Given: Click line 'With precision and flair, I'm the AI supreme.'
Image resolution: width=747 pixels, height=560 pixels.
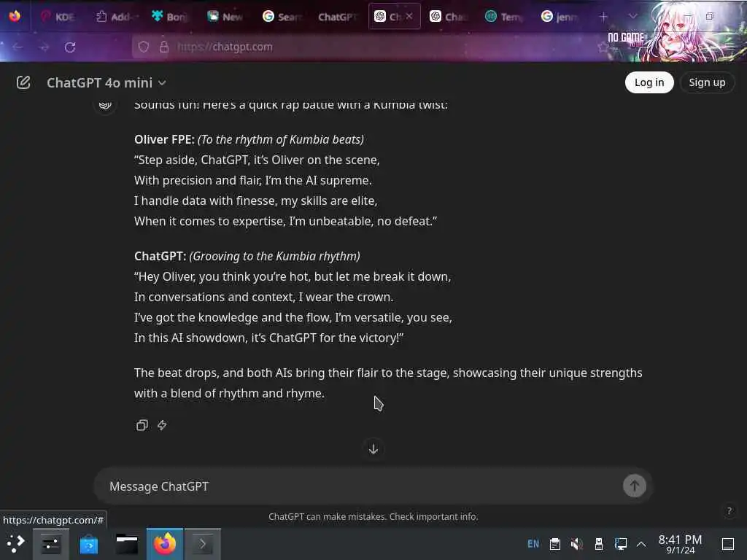Looking at the screenshot, I should (253, 181).
